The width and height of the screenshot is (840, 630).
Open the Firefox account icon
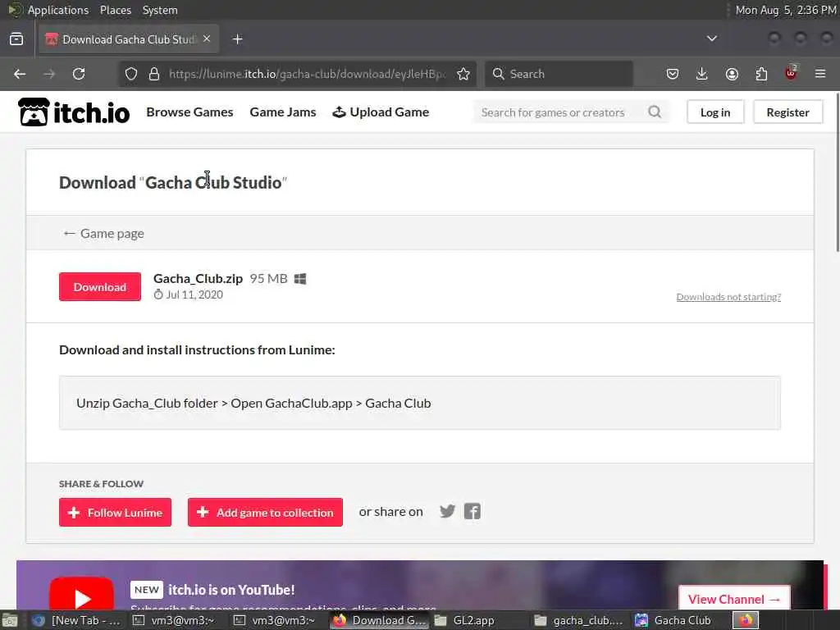point(732,74)
